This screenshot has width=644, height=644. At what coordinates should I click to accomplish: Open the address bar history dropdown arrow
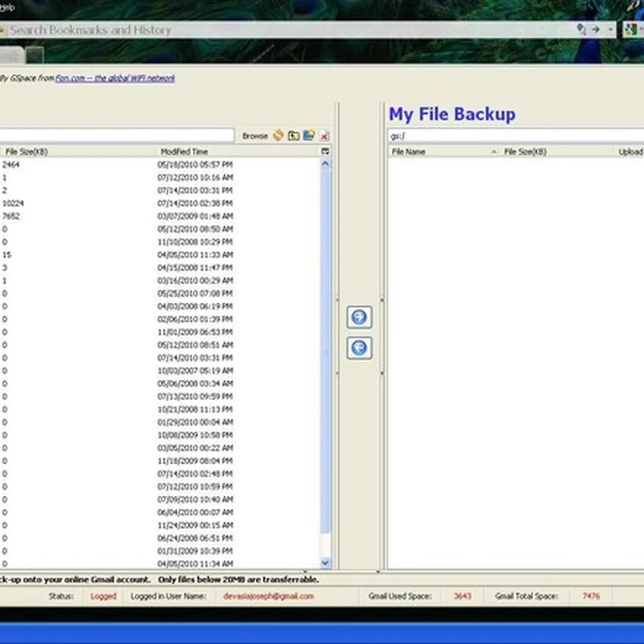pyautogui.click(x=611, y=30)
